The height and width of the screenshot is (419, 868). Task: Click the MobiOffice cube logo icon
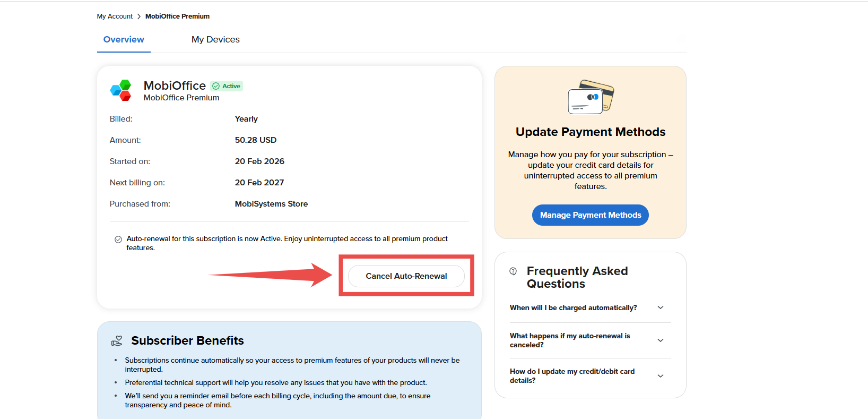point(120,90)
